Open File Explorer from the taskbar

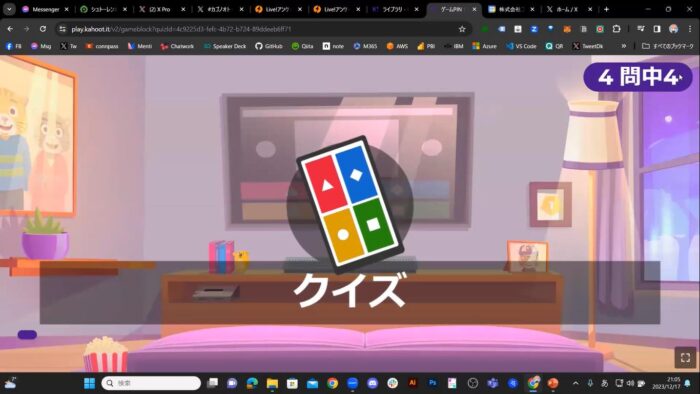click(x=272, y=383)
